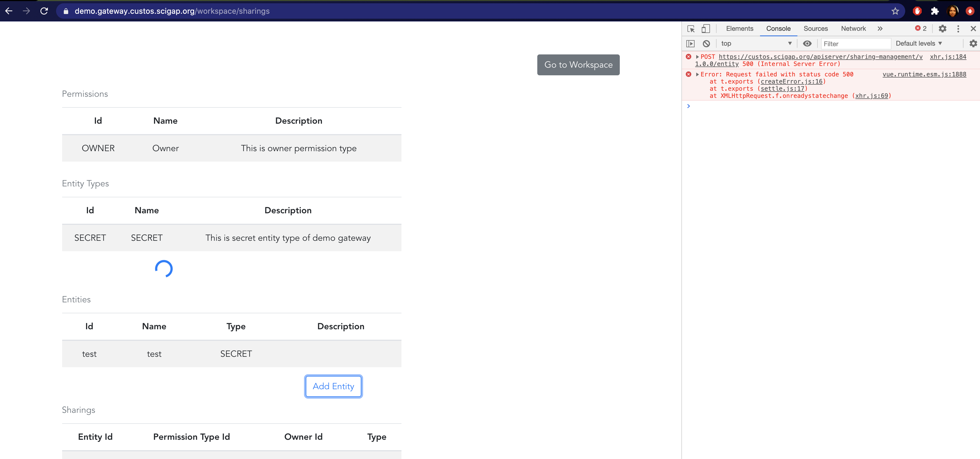
Task: Open the JavaScript context dropdown labeled top
Action: [756, 43]
